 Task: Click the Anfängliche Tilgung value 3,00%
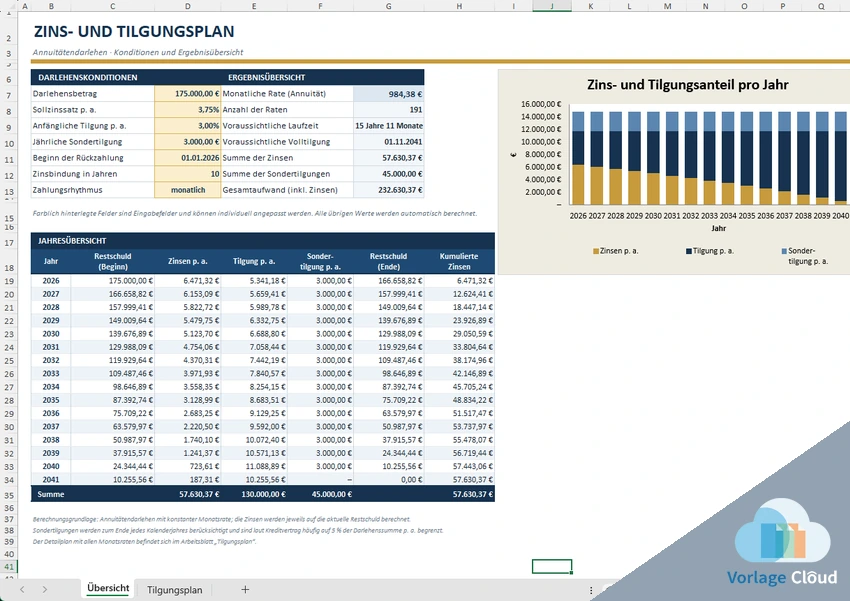pyautogui.click(x=188, y=126)
